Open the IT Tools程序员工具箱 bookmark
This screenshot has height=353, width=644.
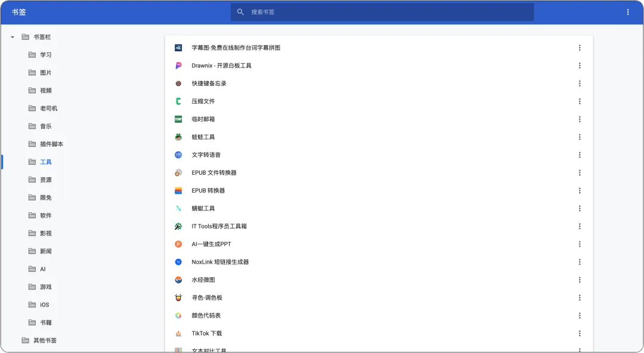coord(219,227)
